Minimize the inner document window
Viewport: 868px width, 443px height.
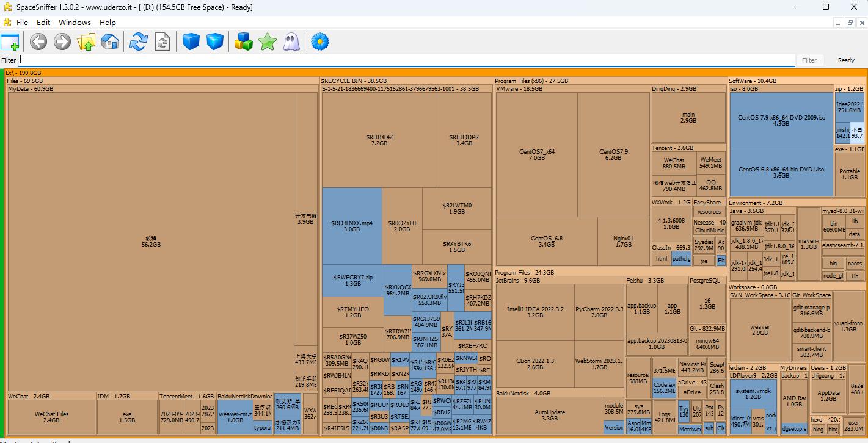(x=838, y=23)
